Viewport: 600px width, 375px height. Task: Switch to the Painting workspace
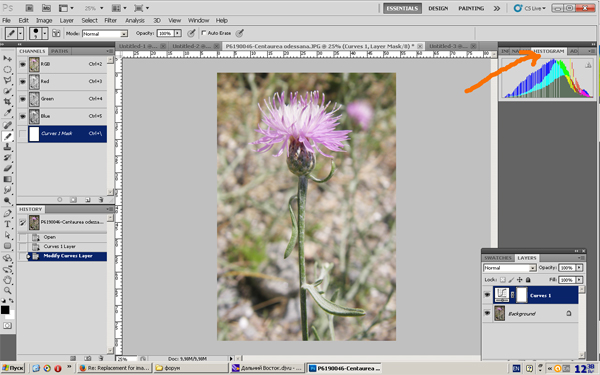tap(471, 8)
